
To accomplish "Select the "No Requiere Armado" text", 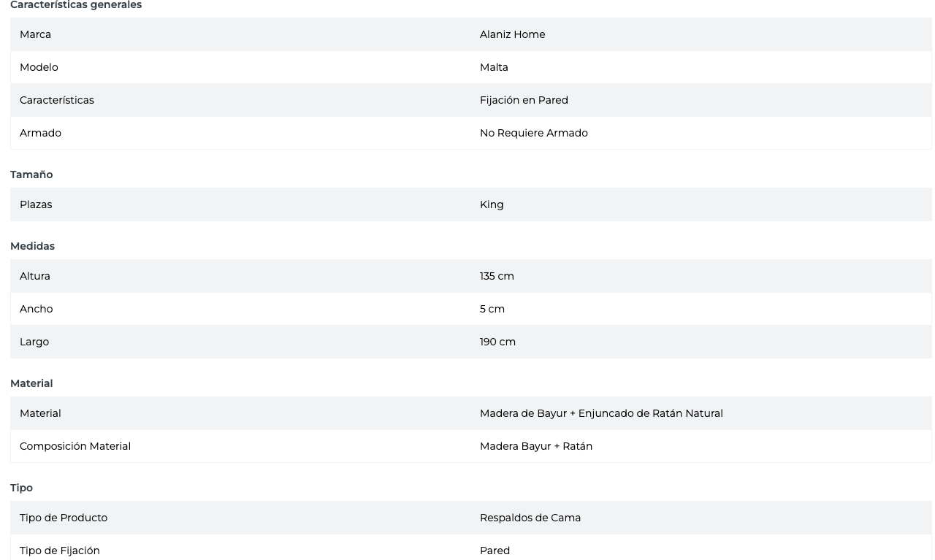I will (533, 133).
